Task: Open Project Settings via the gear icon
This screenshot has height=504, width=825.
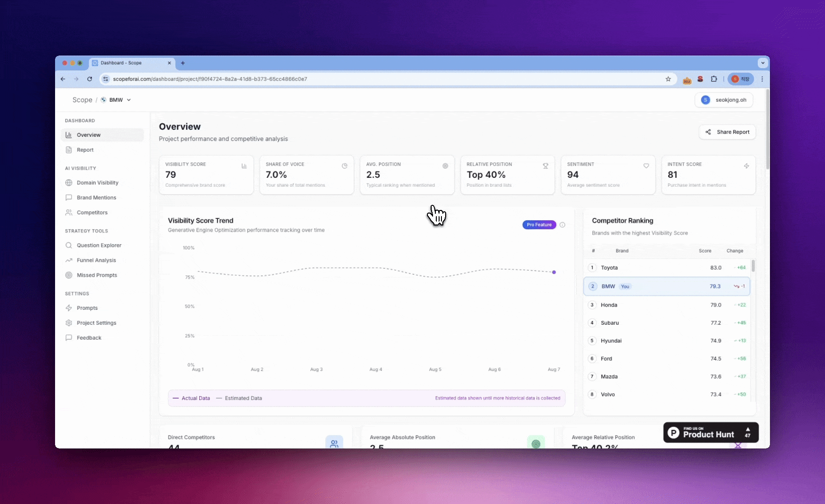Action: 96,322
